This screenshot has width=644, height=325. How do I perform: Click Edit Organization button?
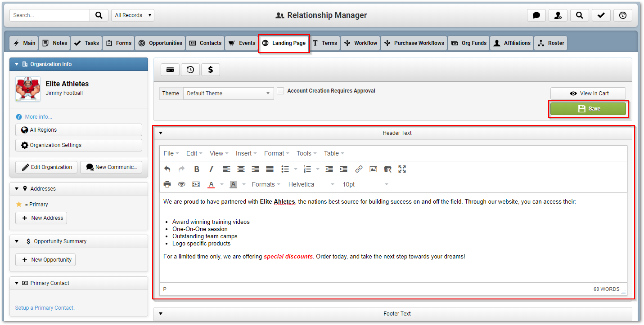click(x=46, y=167)
